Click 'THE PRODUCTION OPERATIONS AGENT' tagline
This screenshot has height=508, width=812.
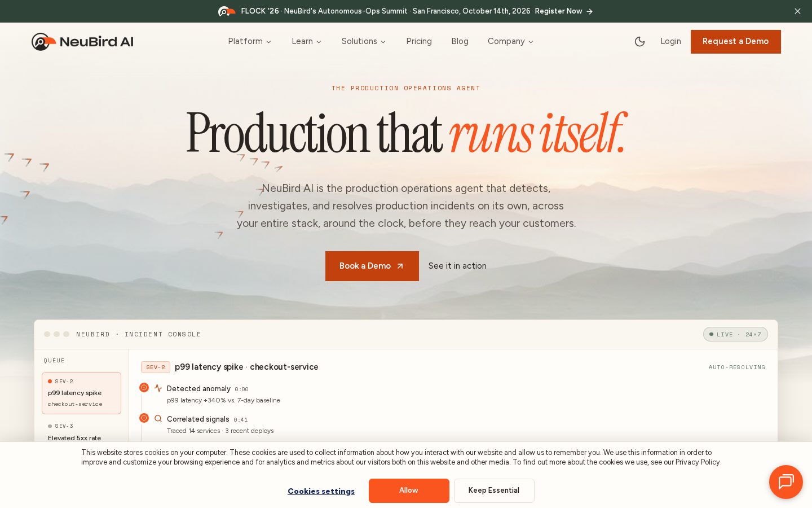coord(406,88)
